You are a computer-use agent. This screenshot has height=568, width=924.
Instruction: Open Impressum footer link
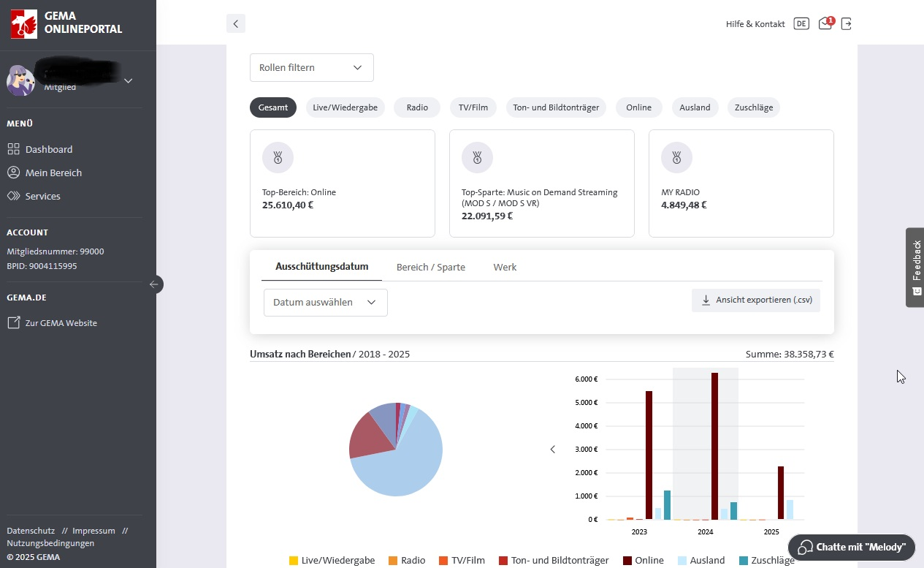pos(93,531)
